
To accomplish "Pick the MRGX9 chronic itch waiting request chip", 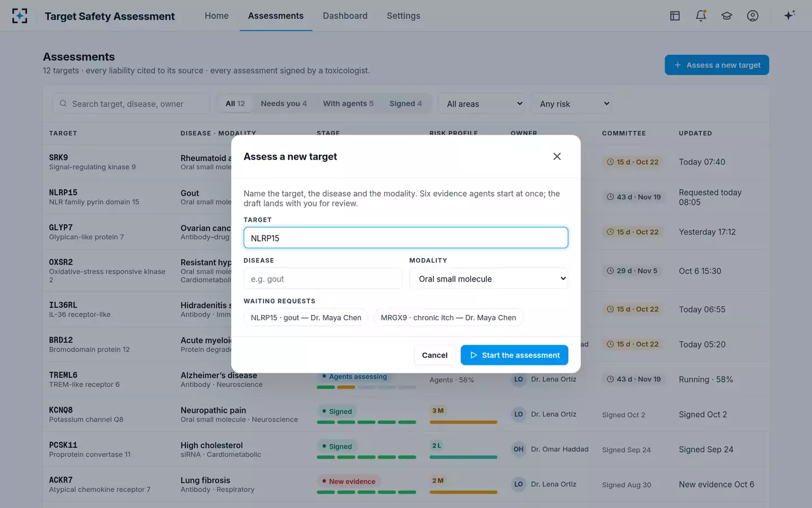I will (448, 318).
